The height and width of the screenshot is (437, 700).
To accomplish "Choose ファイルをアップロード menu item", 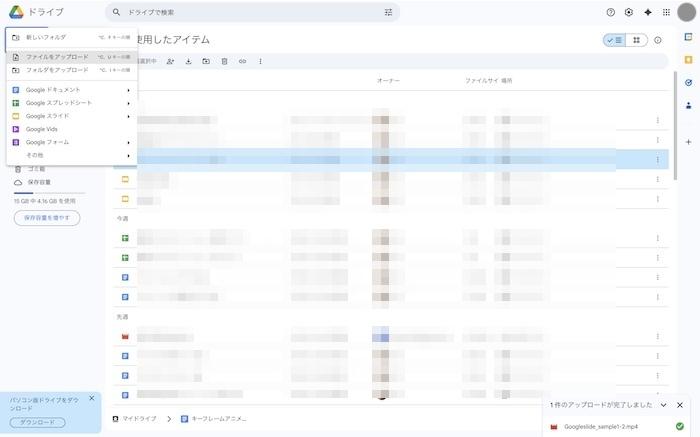I will pyautogui.click(x=72, y=57).
